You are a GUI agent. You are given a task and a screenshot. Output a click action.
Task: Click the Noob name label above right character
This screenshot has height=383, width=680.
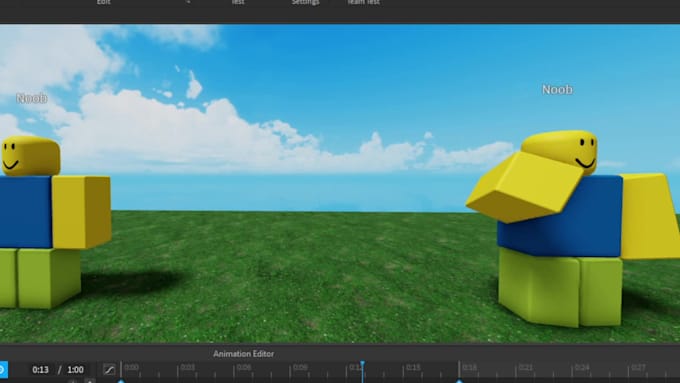557,90
